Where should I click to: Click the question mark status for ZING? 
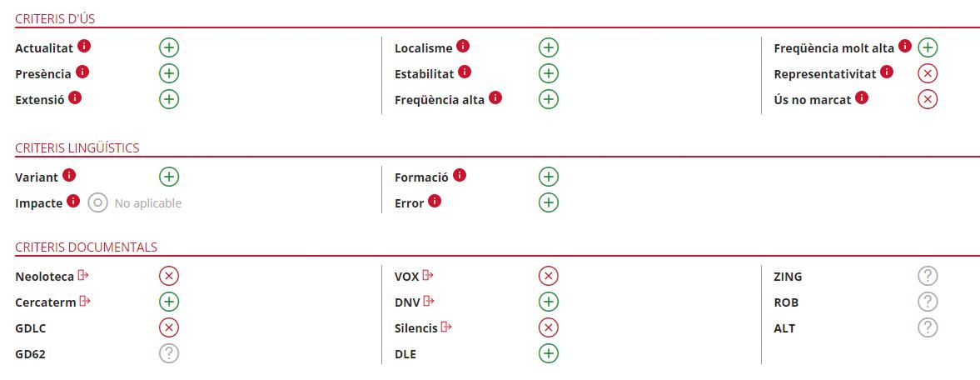click(928, 276)
